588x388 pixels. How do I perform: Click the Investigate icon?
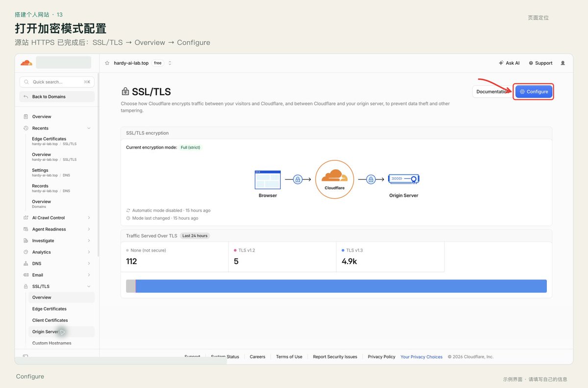pos(26,241)
